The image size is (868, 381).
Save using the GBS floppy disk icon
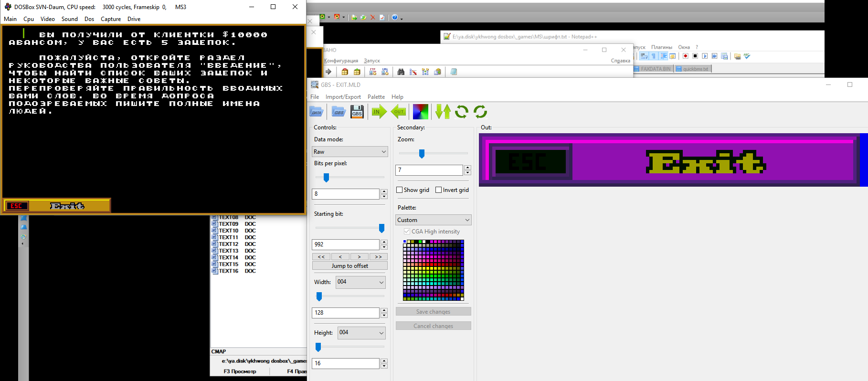(x=357, y=112)
